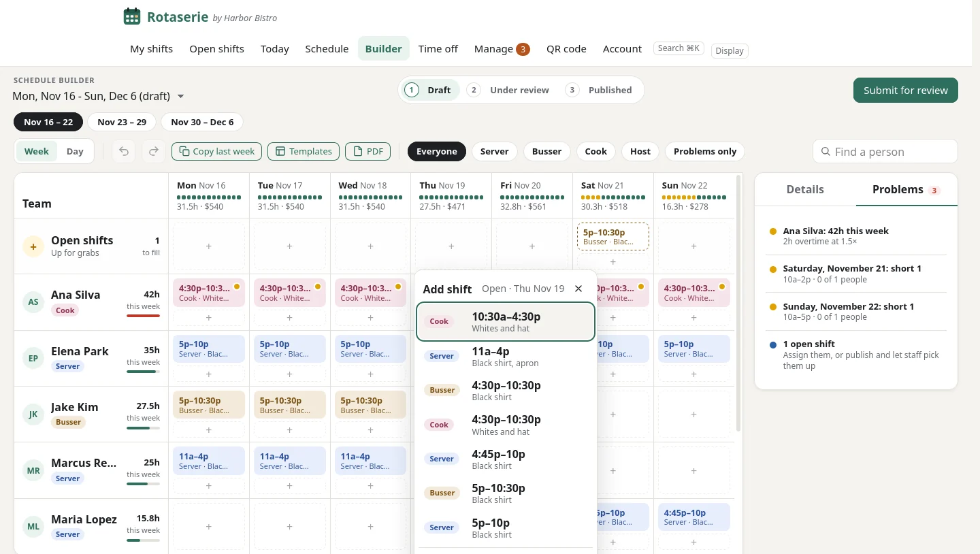Open the Display options
The width and height of the screenshot is (980, 554).
tap(730, 50)
